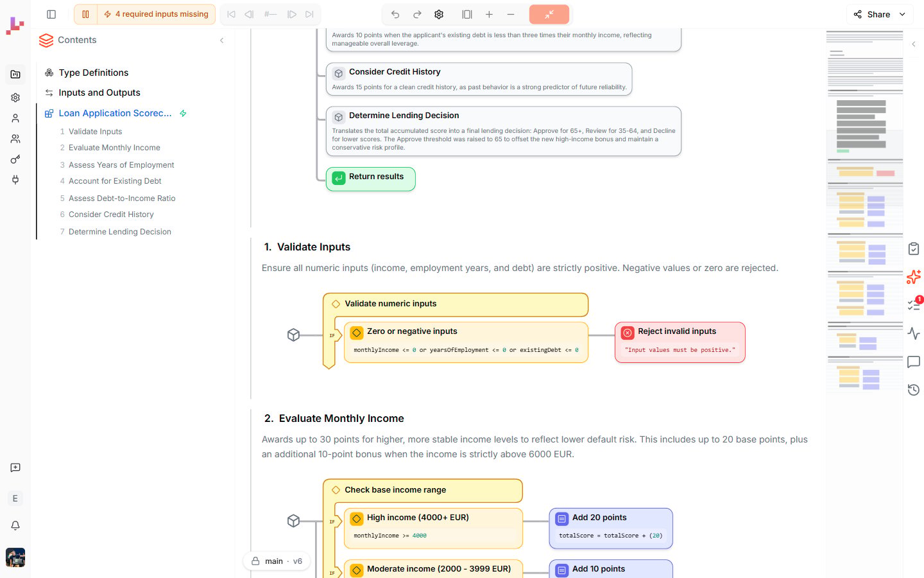Open Type Definitions in Contents

[x=94, y=73]
